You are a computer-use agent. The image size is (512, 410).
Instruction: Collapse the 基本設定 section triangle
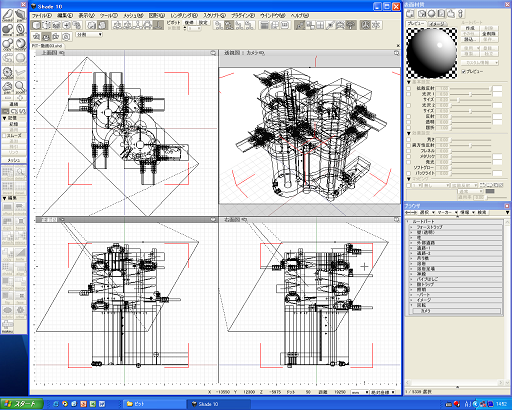point(409,82)
